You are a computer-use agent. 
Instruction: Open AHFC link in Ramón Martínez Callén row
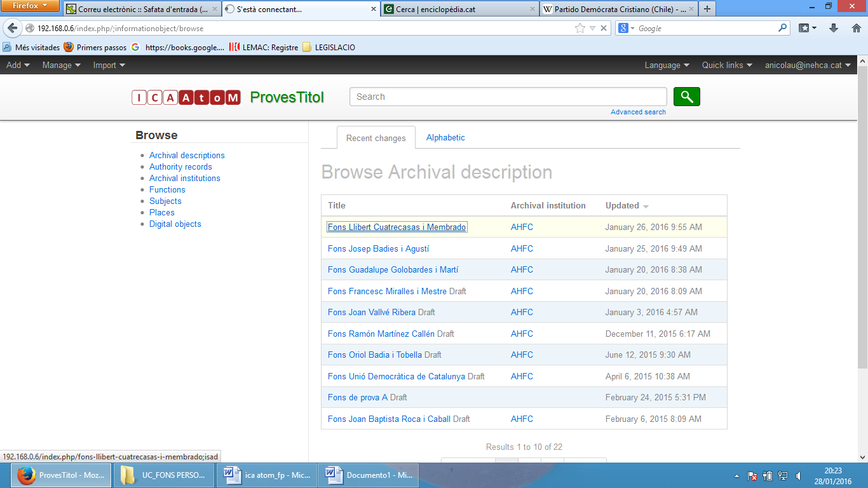pos(522,334)
